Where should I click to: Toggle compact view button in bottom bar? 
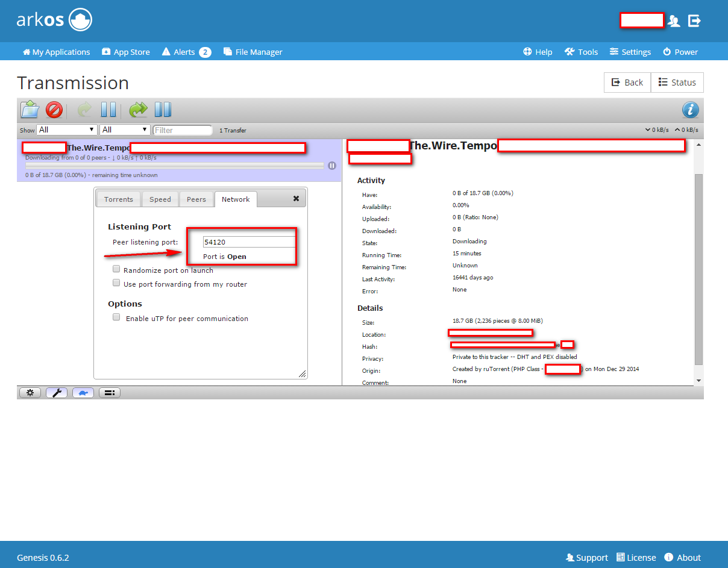[110, 393]
